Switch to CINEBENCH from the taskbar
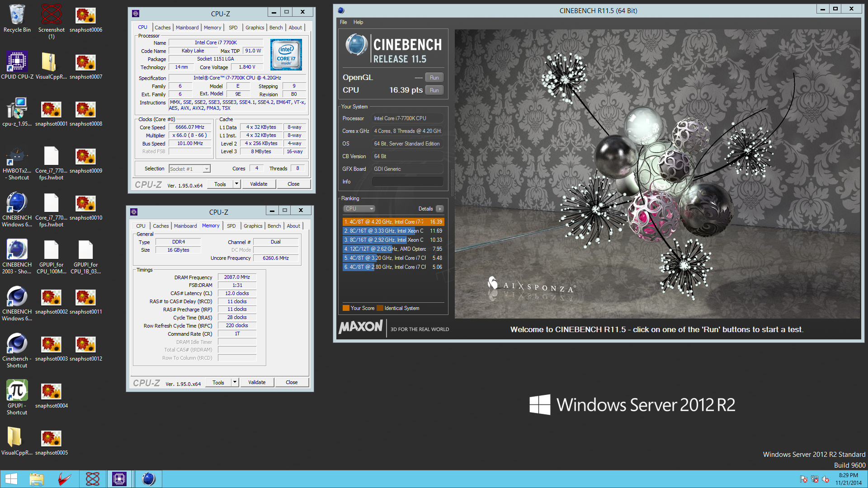Image resolution: width=868 pixels, height=488 pixels. point(148,479)
